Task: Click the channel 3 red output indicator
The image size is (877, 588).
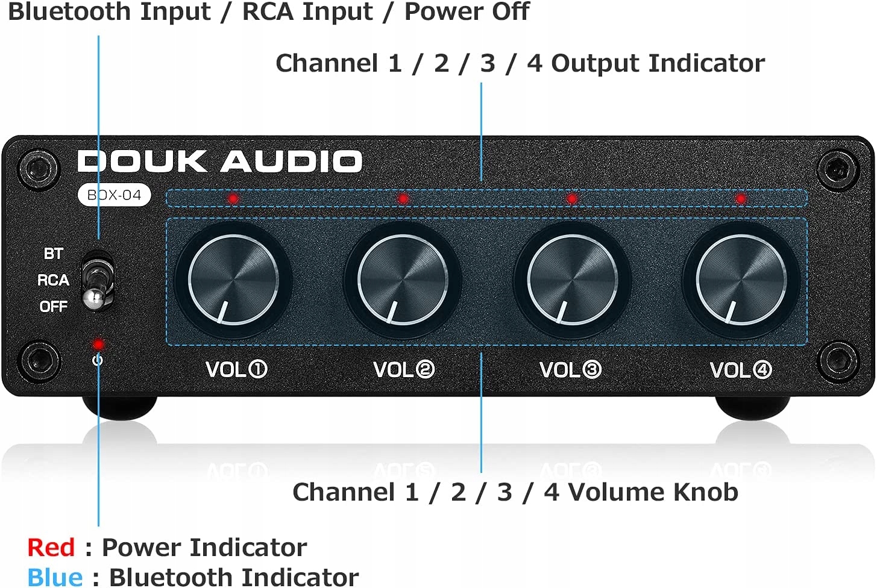Action: [572, 198]
